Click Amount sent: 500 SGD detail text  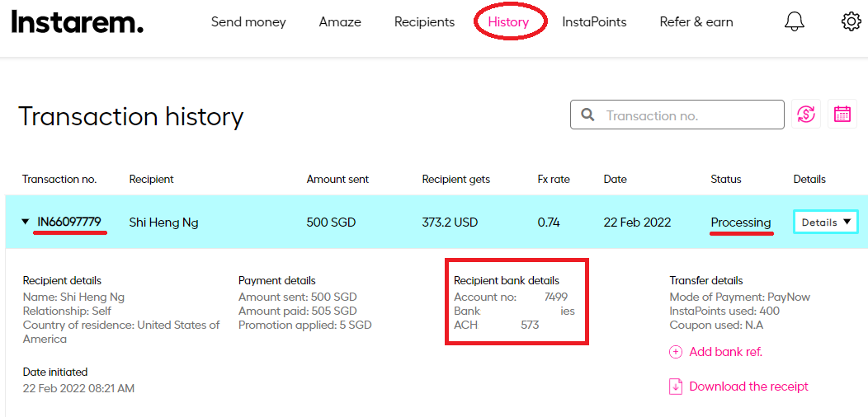pyautogui.click(x=298, y=297)
